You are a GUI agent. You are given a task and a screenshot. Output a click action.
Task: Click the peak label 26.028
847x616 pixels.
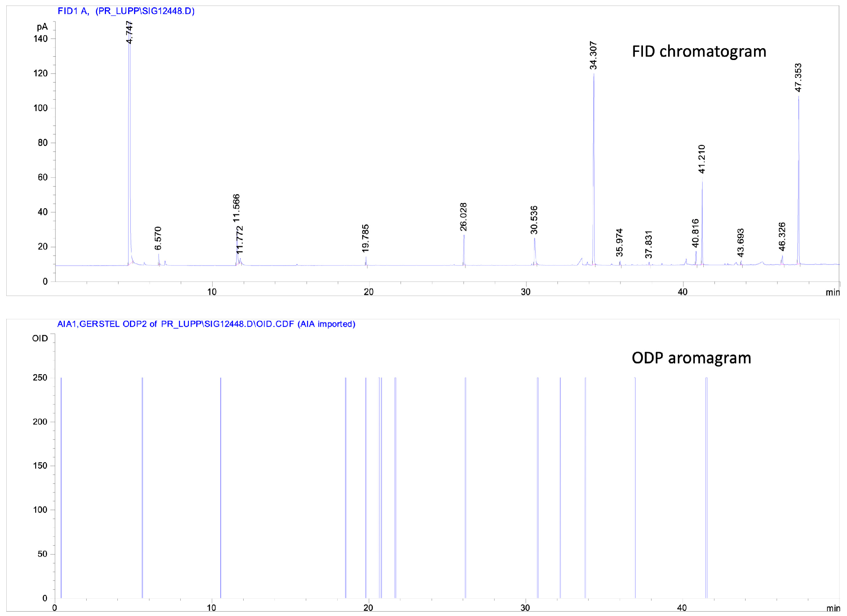(x=463, y=217)
